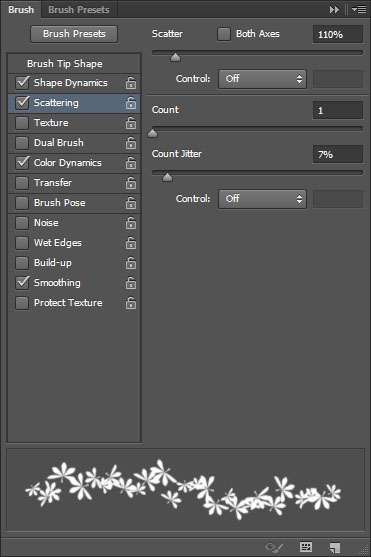This screenshot has height=557, width=371.
Task: Open the Color Dynamics options label
Action: pyautogui.click(x=68, y=163)
